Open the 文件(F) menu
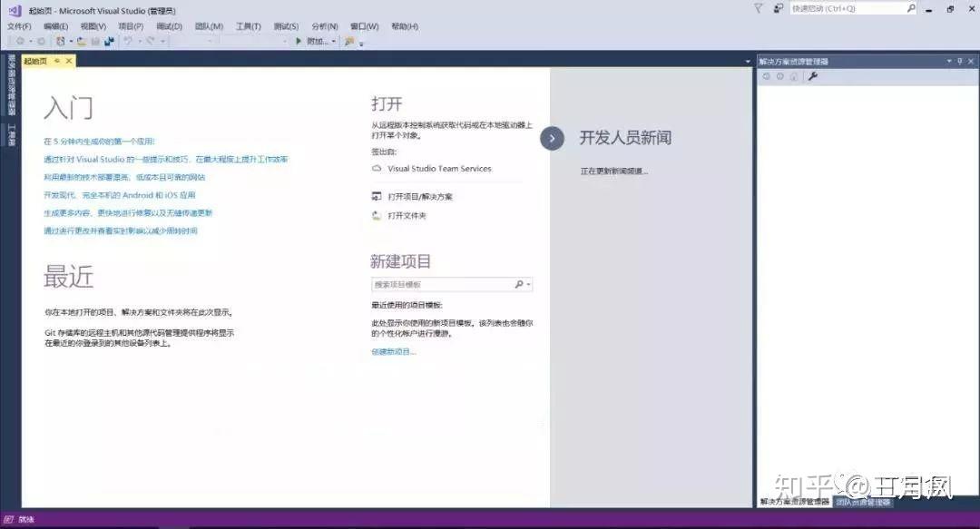 pos(19,26)
